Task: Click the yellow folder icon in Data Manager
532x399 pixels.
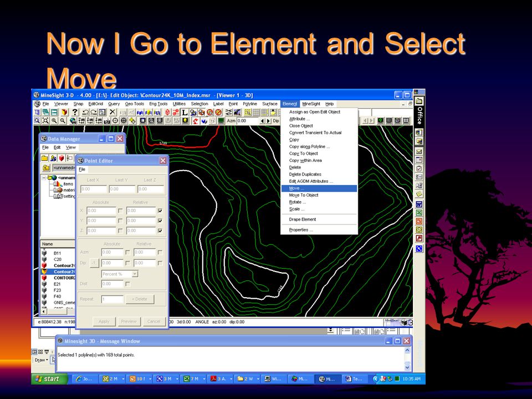Action: point(44,158)
